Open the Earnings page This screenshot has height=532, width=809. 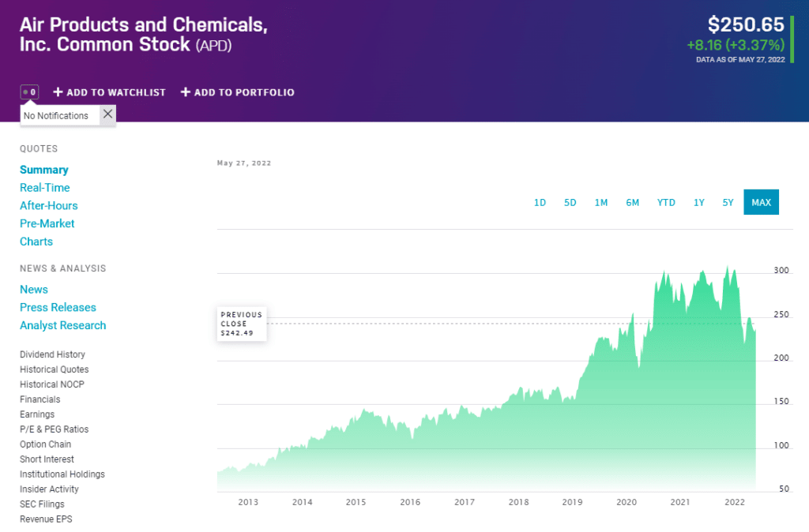[37, 414]
